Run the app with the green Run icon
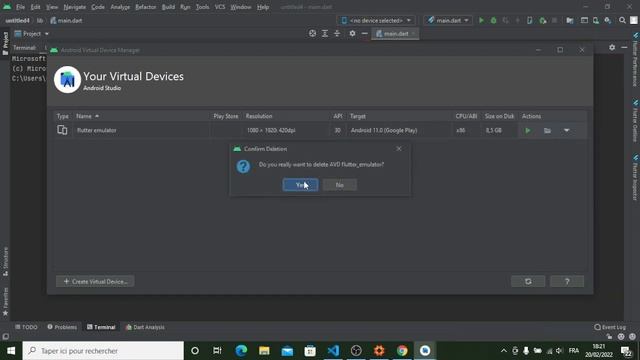The width and height of the screenshot is (640, 360). tap(481, 20)
